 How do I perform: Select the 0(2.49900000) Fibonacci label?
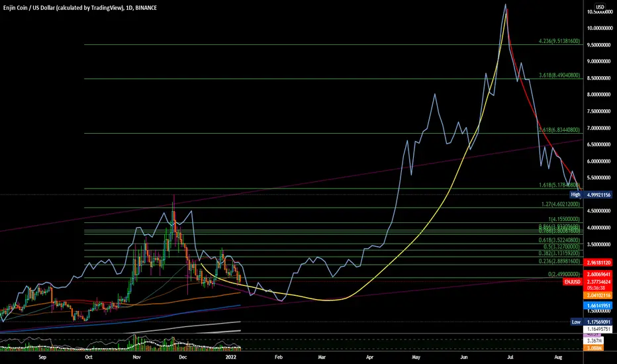click(x=564, y=274)
